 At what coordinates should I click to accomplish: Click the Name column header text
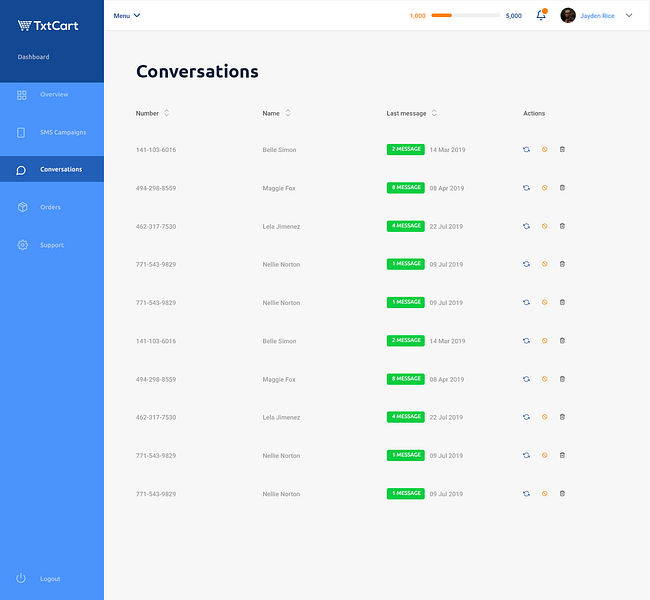click(271, 113)
